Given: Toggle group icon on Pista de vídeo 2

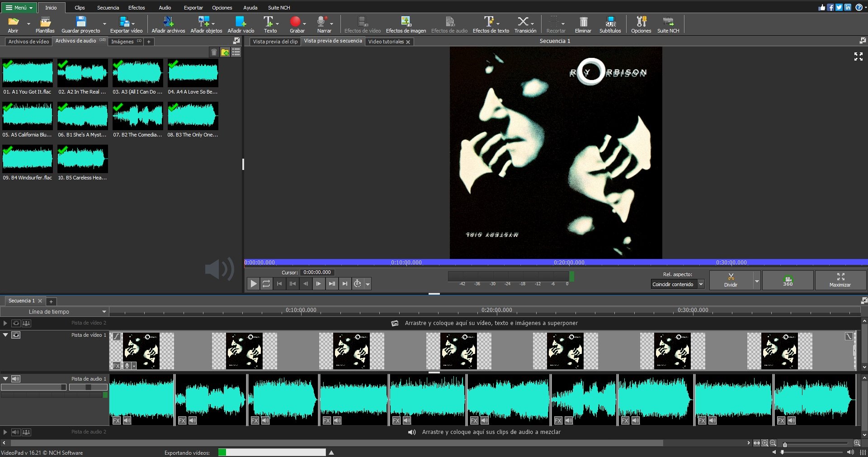Looking at the screenshot, I should click(27, 323).
